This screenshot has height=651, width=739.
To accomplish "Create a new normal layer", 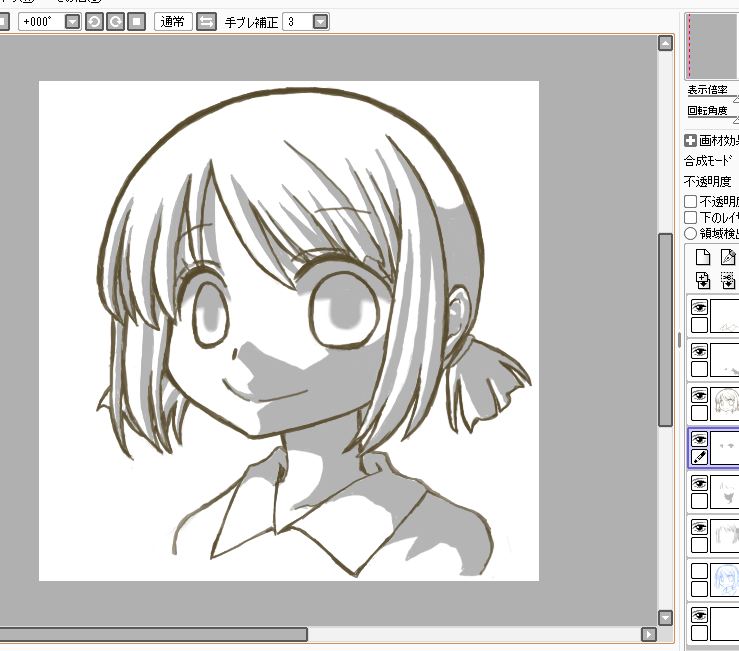I will [x=703, y=257].
